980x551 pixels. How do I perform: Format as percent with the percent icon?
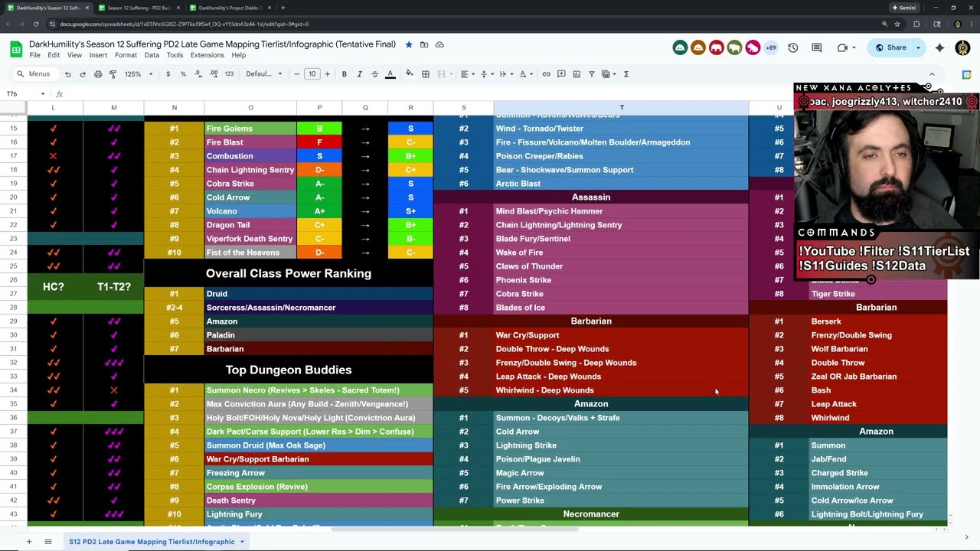coord(183,74)
